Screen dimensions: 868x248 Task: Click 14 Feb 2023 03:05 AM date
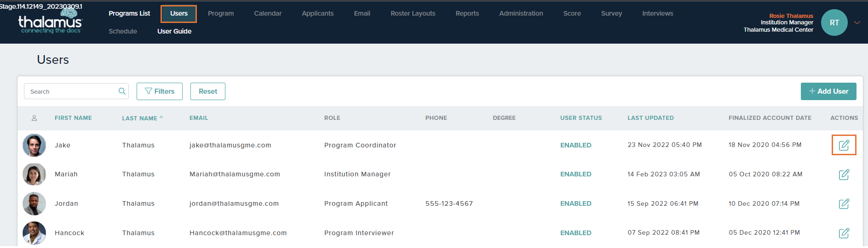(x=664, y=174)
